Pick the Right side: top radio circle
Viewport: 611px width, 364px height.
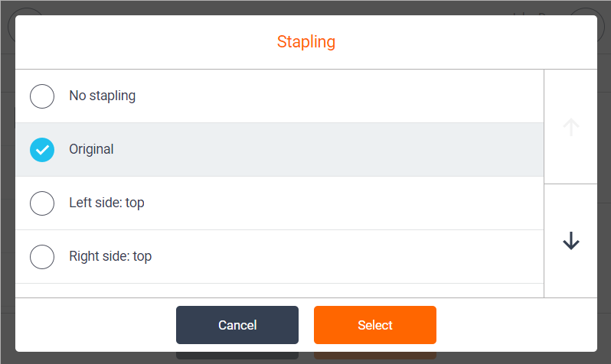(x=42, y=257)
